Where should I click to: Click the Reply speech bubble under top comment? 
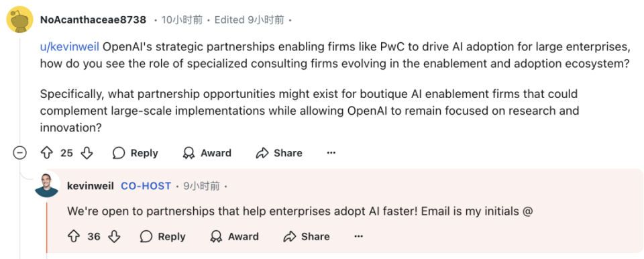tap(119, 154)
